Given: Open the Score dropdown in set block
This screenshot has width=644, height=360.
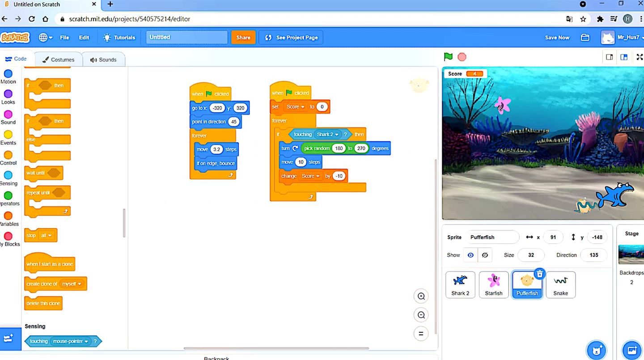Looking at the screenshot, I should pos(303,107).
